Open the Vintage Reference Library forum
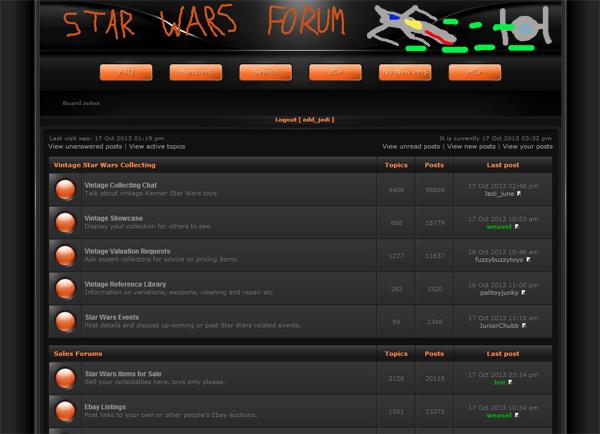This screenshot has height=434, width=600. tap(125, 284)
